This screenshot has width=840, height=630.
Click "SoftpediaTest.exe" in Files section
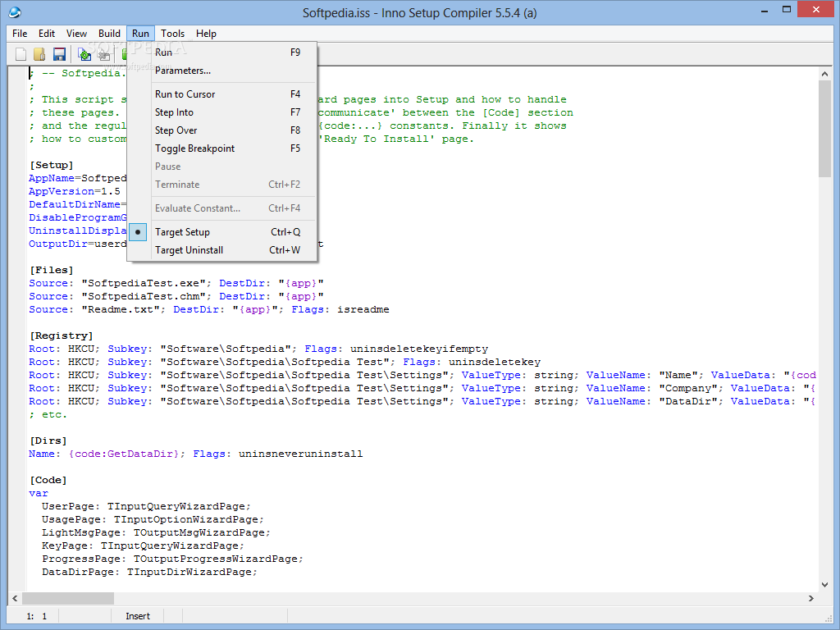(x=144, y=283)
